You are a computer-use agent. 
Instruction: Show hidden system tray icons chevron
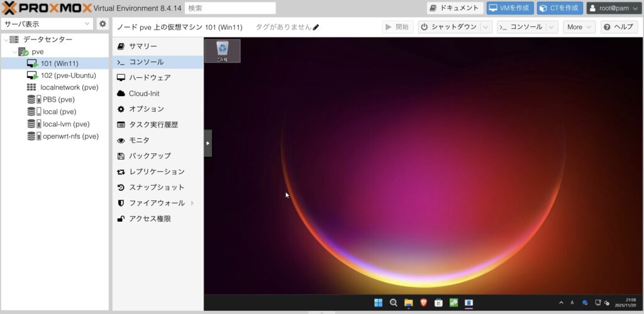point(561,303)
